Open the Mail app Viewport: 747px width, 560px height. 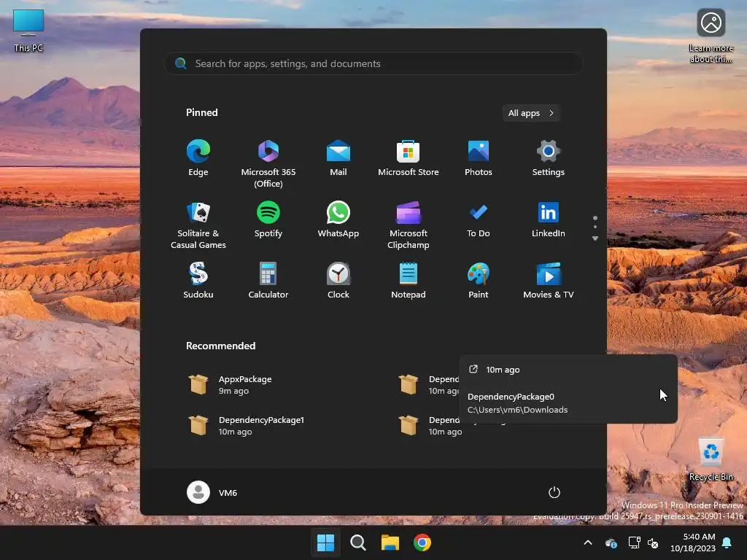pos(338,158)
